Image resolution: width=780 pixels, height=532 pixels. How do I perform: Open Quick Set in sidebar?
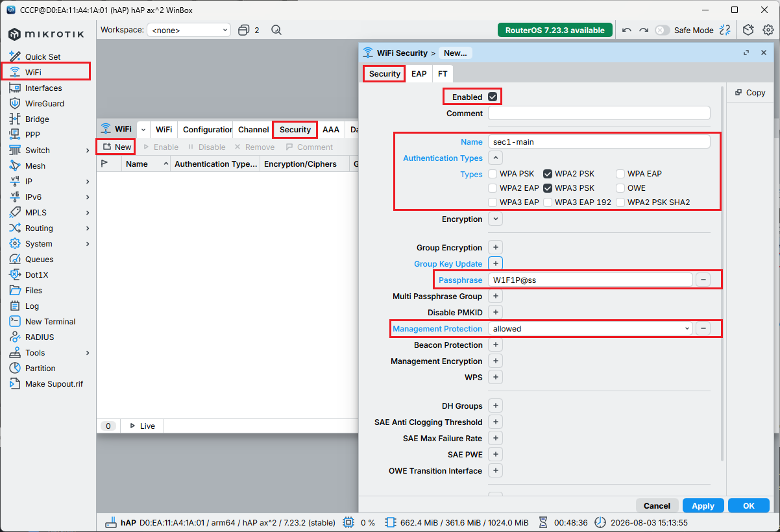(x=43, y=56)
